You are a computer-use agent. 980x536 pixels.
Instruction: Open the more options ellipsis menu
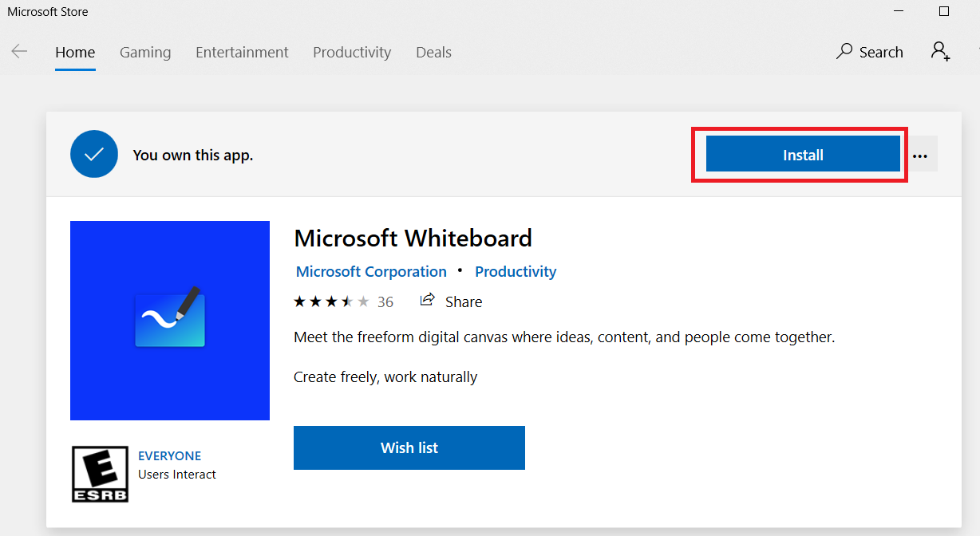(920, 155)
